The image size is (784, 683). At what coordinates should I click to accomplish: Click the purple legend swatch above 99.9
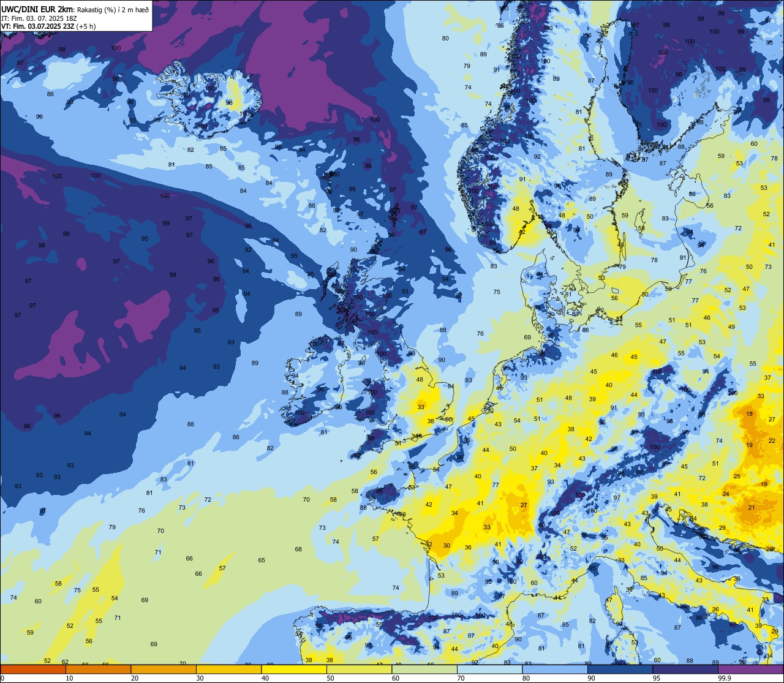click(x=750, y=670)
